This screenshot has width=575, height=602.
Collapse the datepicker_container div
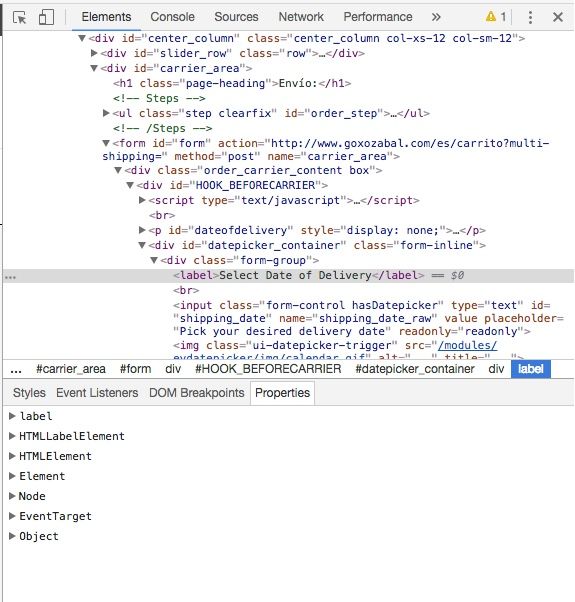142,245
